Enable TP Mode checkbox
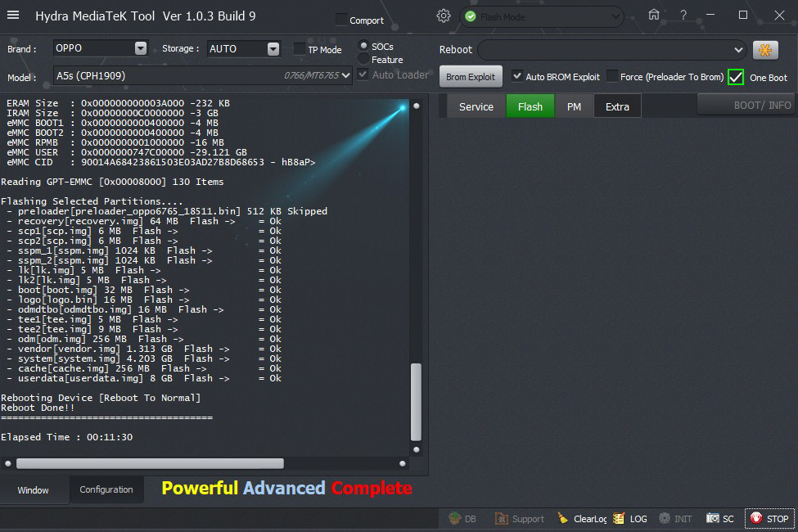Image resolution: width=798 pixels, height=532 pixels. [300, 49]
